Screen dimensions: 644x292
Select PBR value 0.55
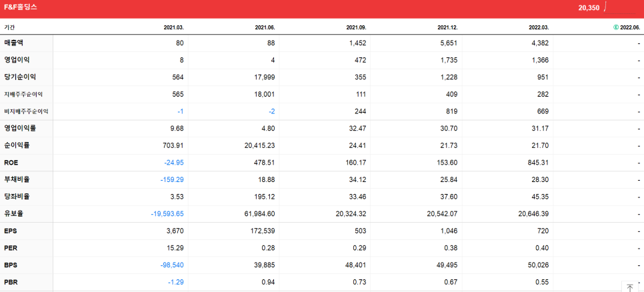click(x=542, y=283)
